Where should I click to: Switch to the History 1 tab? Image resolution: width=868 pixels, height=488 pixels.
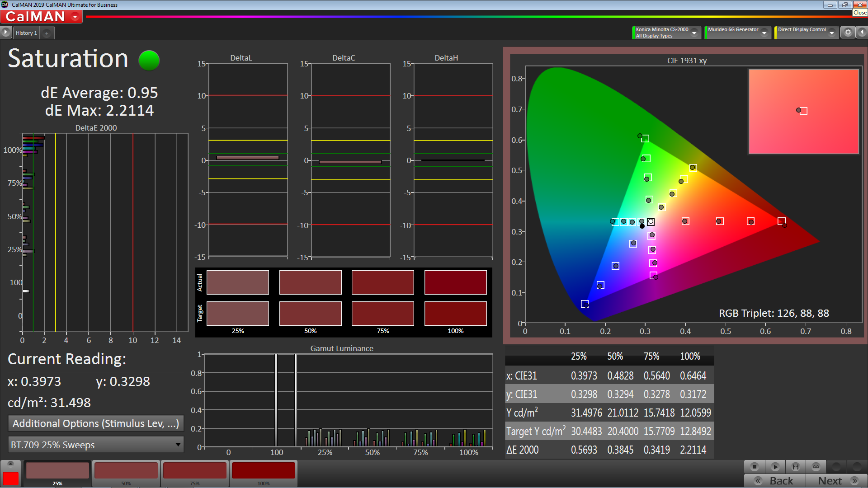26,33
